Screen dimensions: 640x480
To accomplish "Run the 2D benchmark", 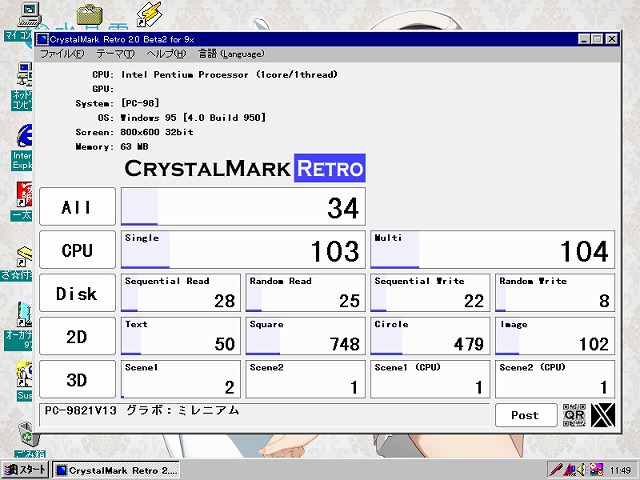I will coord(77,336).
